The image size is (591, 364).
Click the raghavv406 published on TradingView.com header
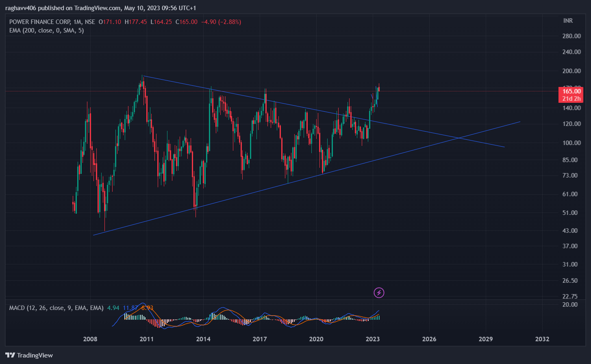click(100, 8)
